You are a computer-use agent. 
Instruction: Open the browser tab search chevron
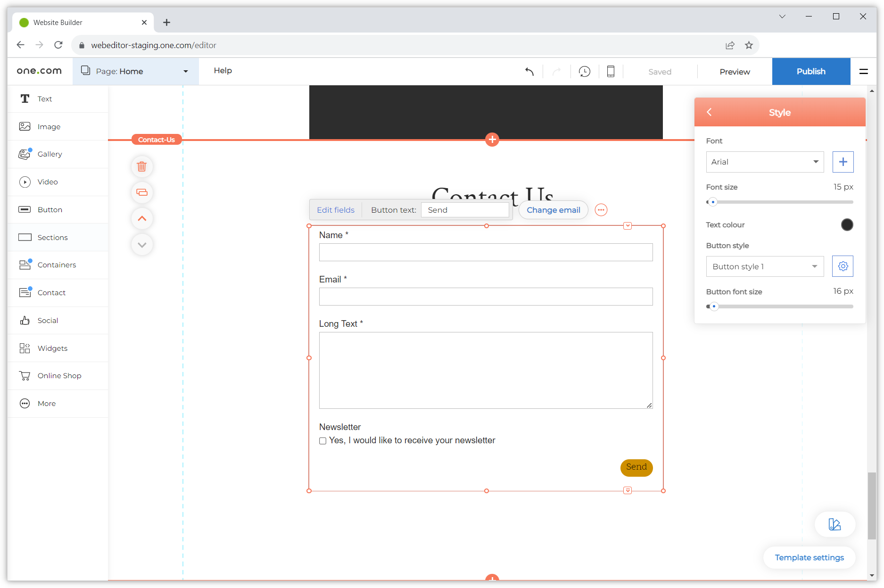click(x=782, y=17)
